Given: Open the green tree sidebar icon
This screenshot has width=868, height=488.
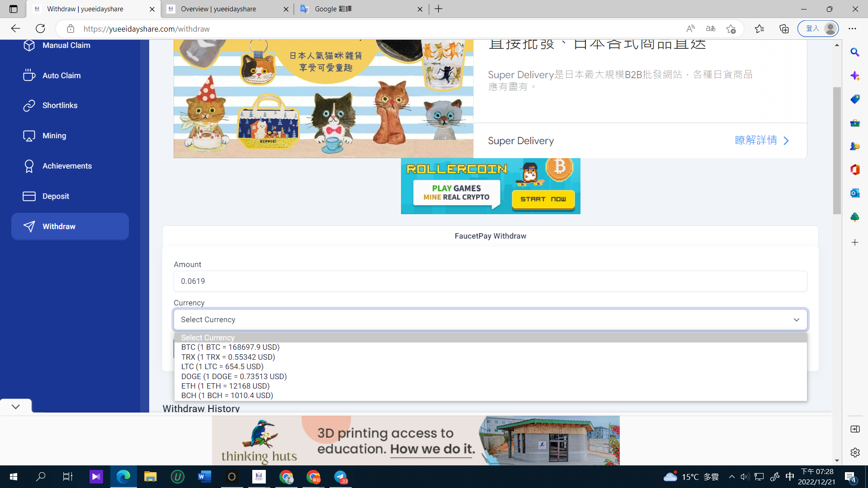Looking at the screenshot, I should tap(855, 217).
